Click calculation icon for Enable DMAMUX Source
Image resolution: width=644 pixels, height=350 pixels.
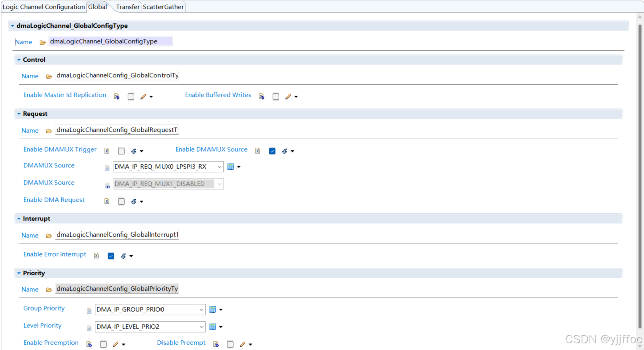[284, 151]
